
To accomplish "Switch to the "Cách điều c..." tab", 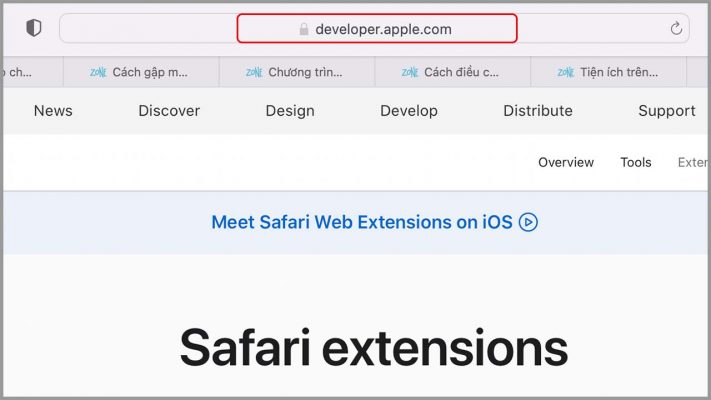I will tap(452, 72).
